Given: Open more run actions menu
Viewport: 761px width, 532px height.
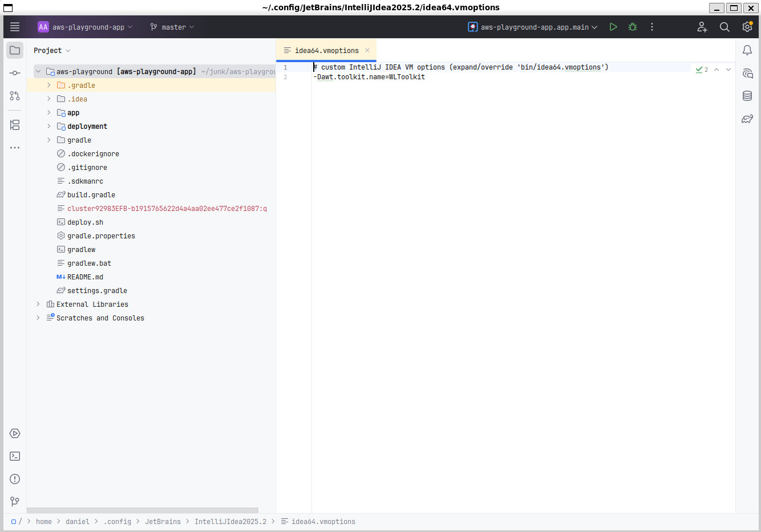Looking at the screenshot, I should [x=652, y=27].
